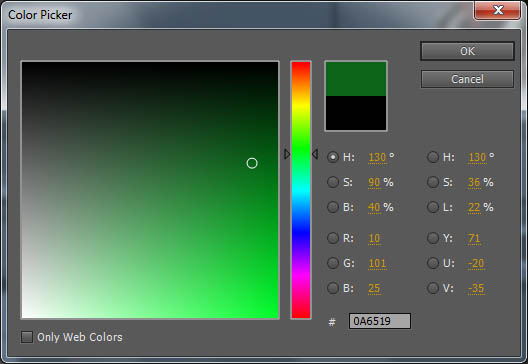
Task: Click the HSL saturation value 36
Action: (x=474, y=183)
